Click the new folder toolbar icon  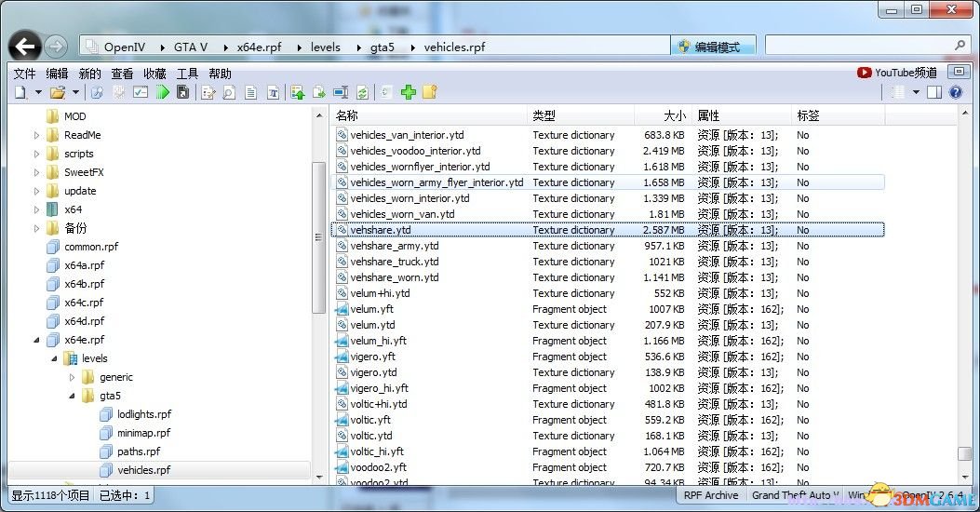(429, 92)
